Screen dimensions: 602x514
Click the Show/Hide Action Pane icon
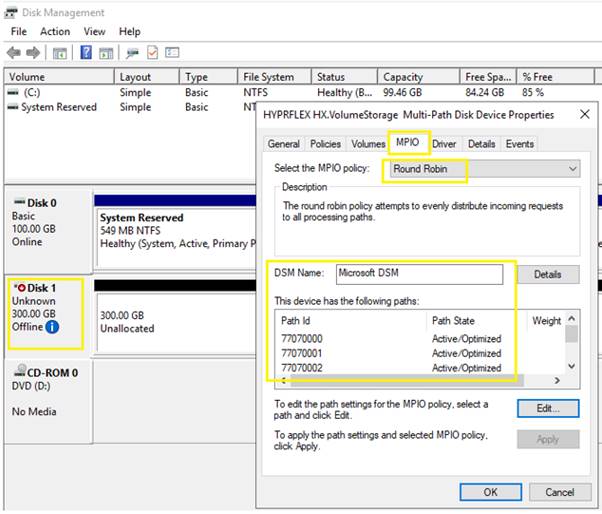[106, 53]
